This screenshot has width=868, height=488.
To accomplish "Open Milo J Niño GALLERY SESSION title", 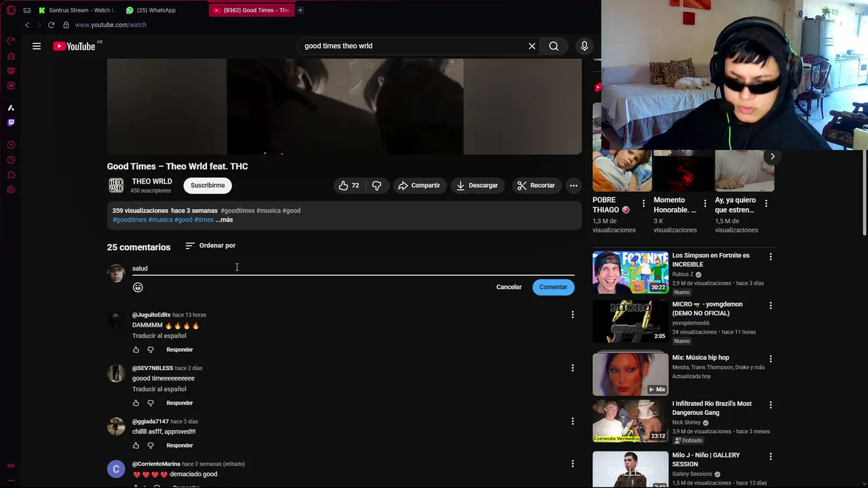I will pos(706,460).
